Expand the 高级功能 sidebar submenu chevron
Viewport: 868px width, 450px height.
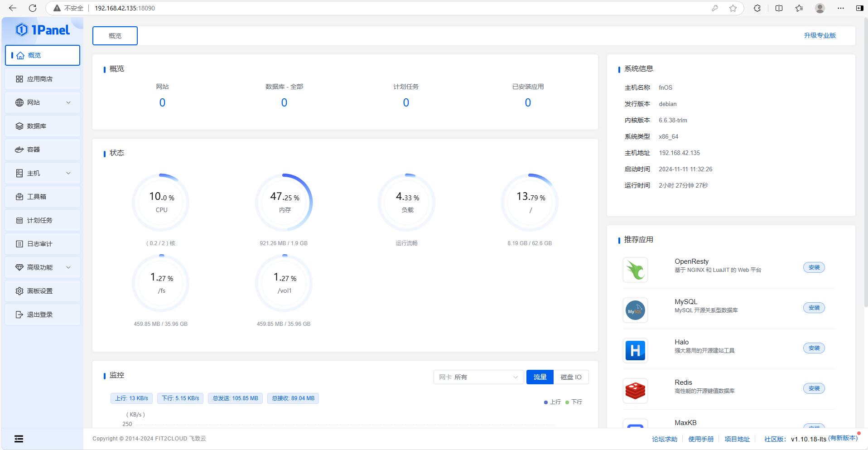point(68,267)
